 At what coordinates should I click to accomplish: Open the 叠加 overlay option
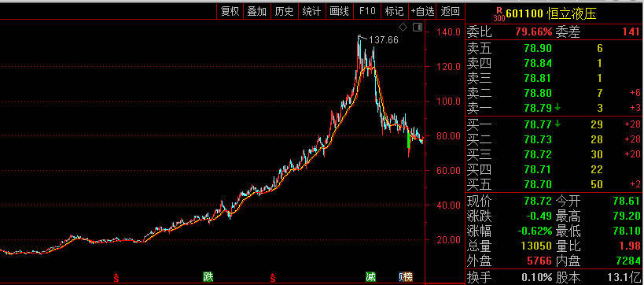pyautogui.click(x=256, y=11)
